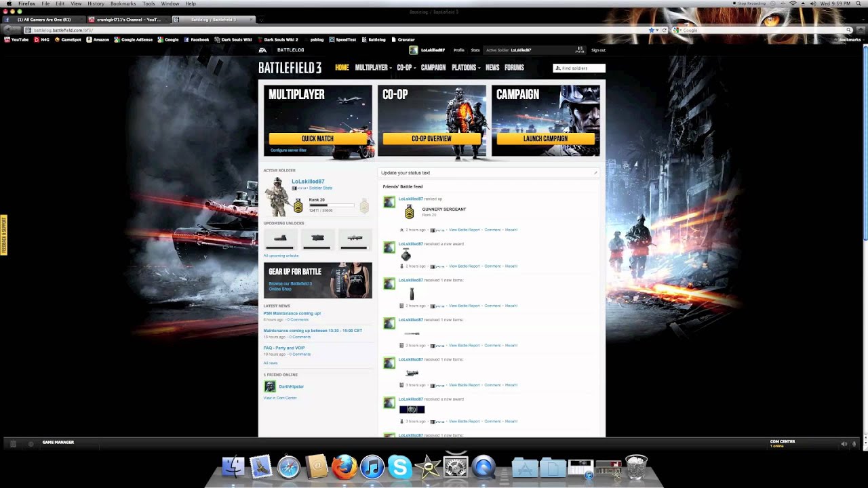Click the search magnifier in Google box
Viewport: 868px width, 488px height.
(x=848, y=30)
